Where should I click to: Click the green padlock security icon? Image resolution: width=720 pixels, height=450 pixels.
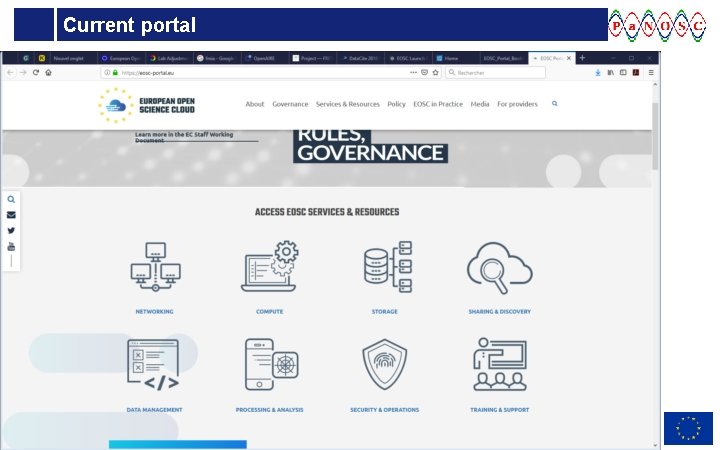click(115, 73)
